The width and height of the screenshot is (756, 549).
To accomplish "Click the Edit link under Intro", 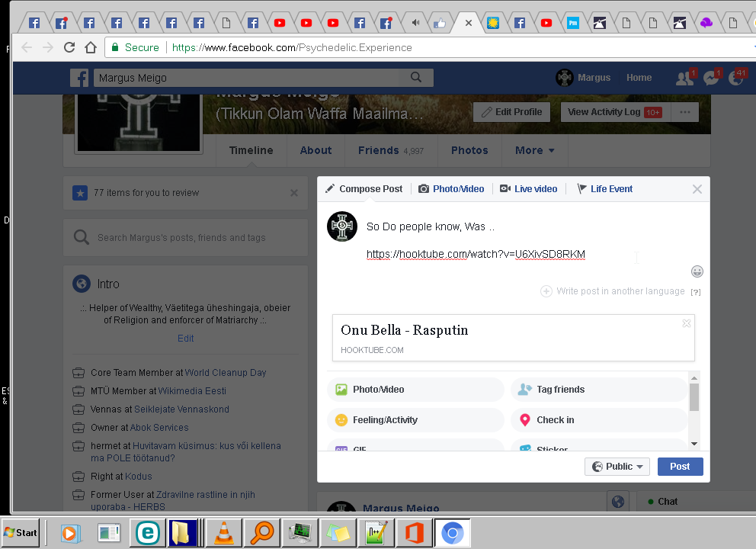I will click(x=186, y=339).
